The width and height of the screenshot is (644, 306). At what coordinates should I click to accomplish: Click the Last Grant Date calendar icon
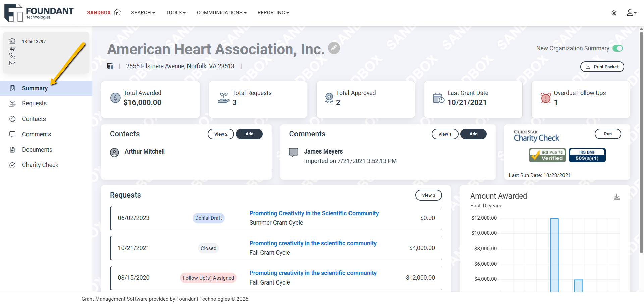pyautogui.click(x=438, y=98)
